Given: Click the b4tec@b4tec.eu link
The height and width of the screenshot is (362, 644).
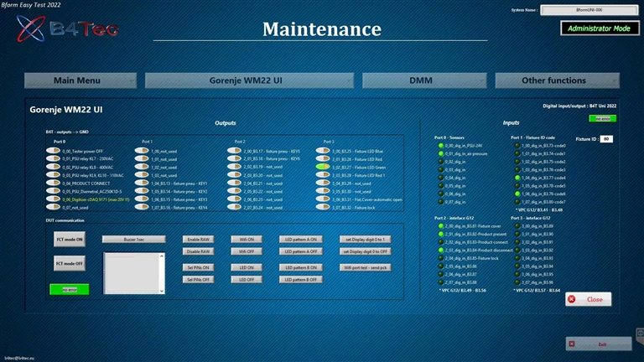Looking at the screenshot, I should (19, 359).
